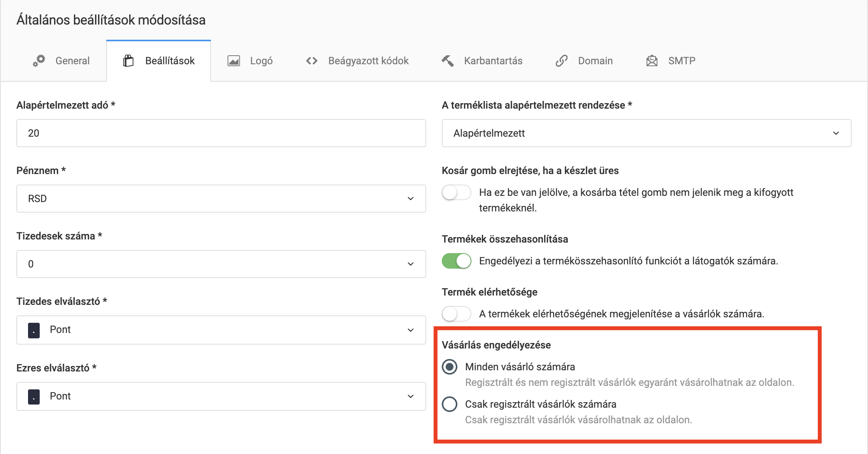Select the Csak regisztrált vásárlók számára radio button
This screenshot has width=868, height=454.
tap(450, 404)
